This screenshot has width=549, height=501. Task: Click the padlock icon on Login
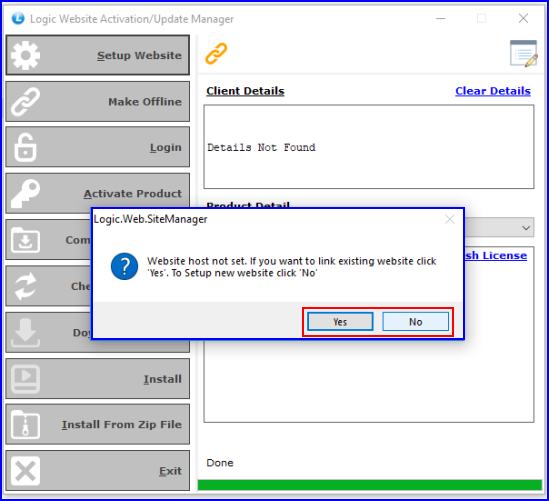pos(25,147)
